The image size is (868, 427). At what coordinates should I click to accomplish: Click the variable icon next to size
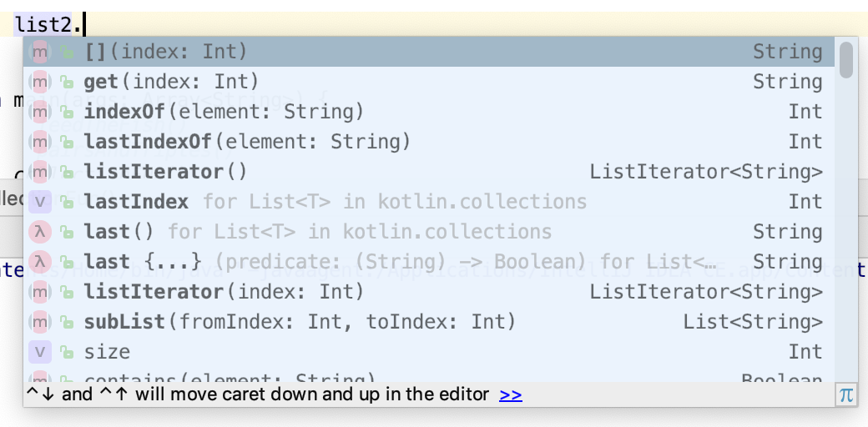[41, 352]
